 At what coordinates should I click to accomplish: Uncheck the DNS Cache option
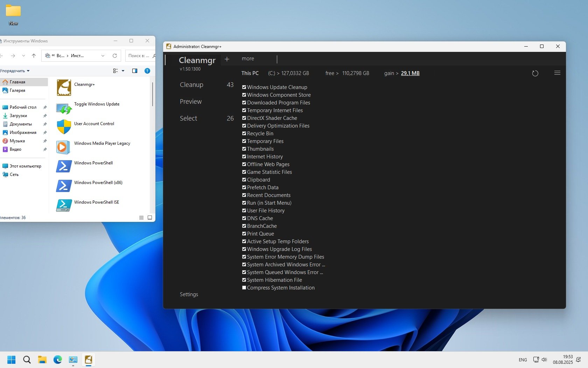(244, 218)
